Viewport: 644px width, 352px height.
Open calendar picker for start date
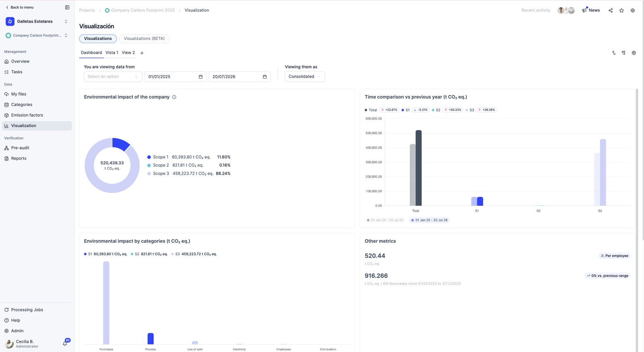click(x=200, y=77)
